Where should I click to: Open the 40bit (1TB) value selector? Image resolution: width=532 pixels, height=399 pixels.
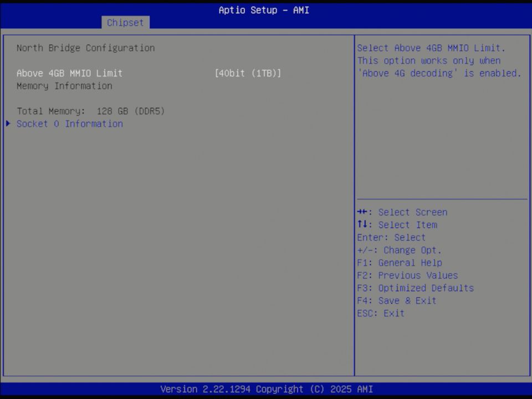click(248, 73)
